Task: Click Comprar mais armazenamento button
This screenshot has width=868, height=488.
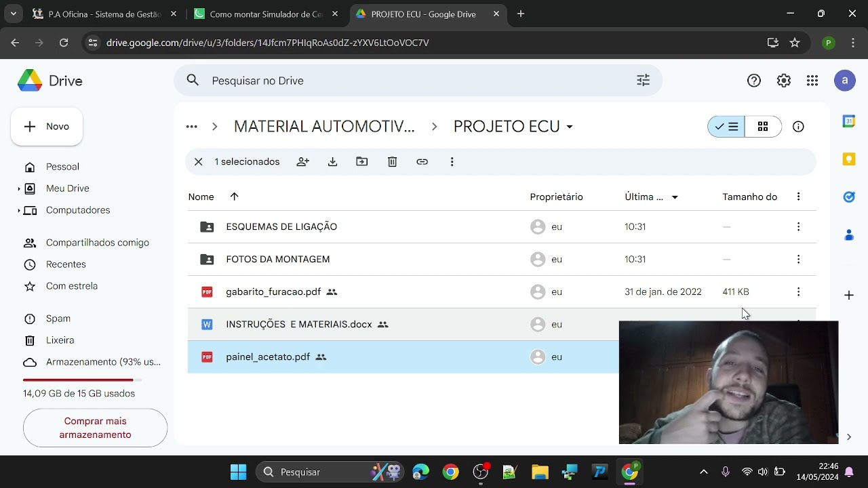Action: tap(95, 428)
